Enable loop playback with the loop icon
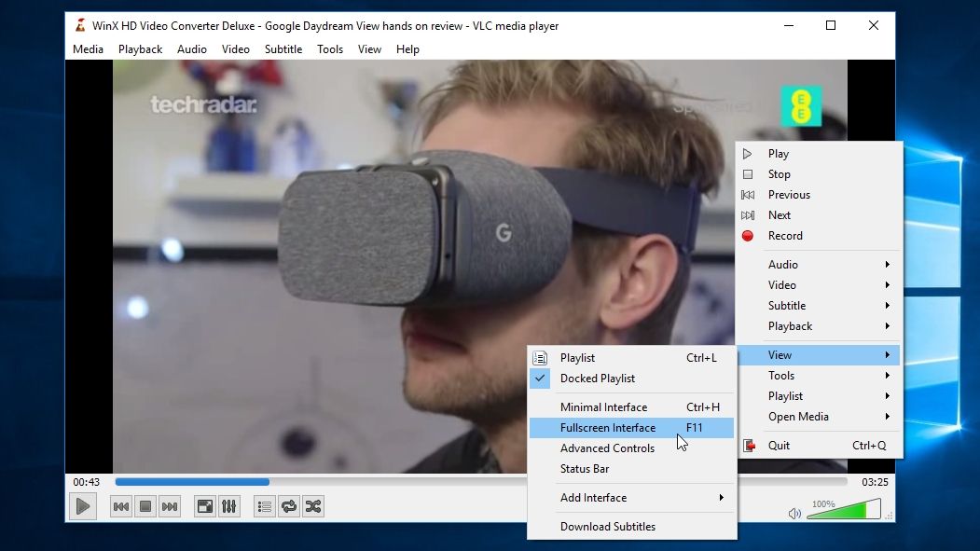 (x=288, y=506)
